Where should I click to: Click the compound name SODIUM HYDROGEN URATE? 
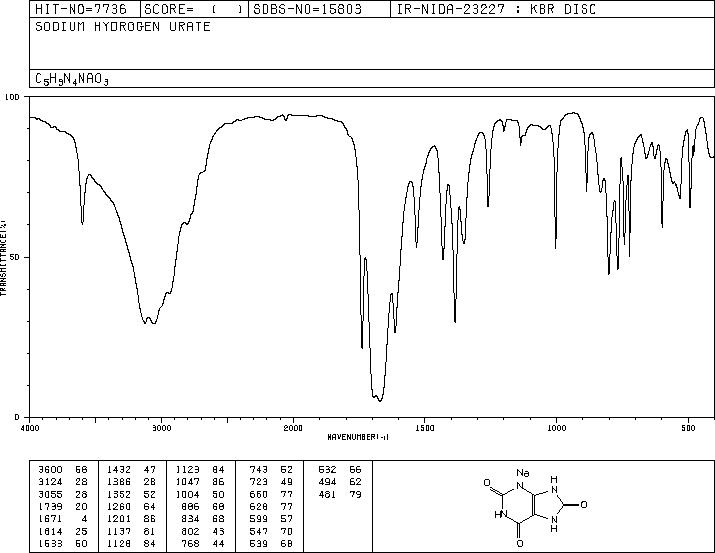(123, 26)
